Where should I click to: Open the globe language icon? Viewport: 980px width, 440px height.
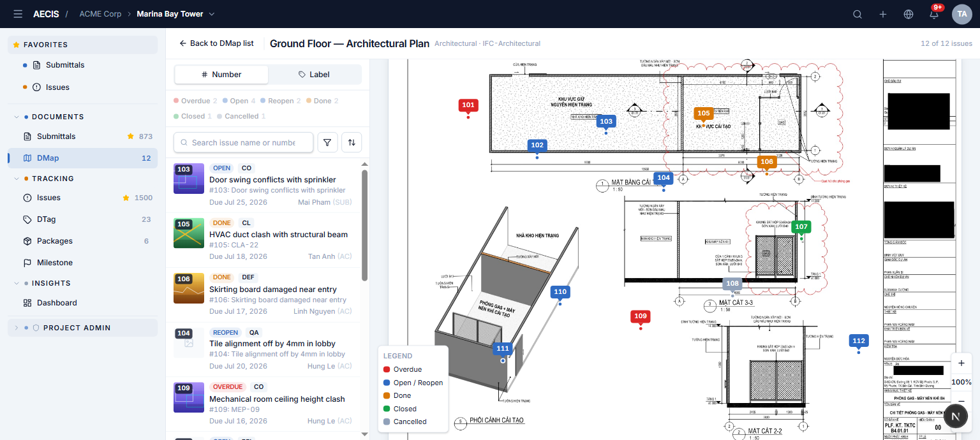pos(909,14)
